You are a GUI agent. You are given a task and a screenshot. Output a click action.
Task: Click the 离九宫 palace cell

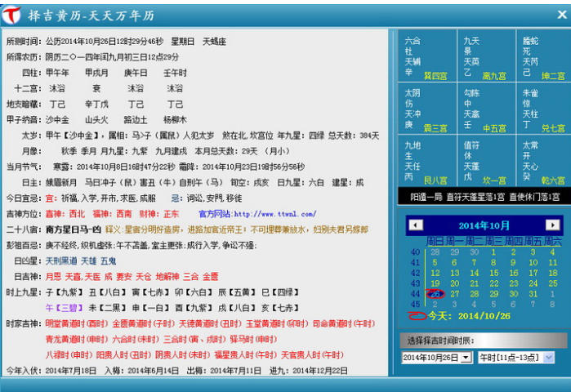tap(484, 56)
